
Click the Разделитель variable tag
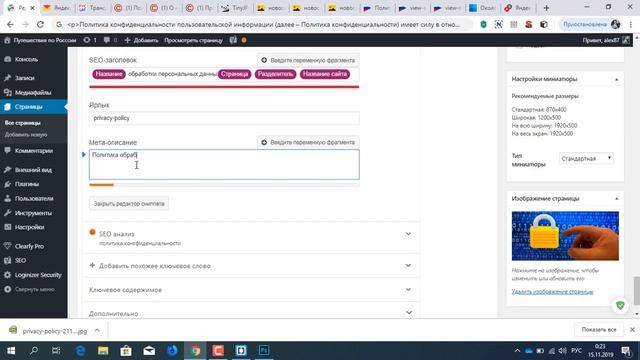[x=276, y=74]
